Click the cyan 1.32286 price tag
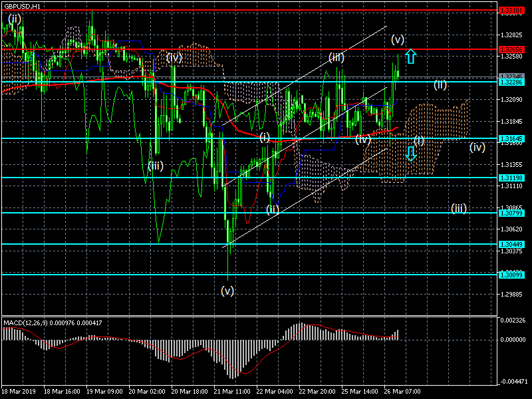532x399 pixels. point(512,82)
